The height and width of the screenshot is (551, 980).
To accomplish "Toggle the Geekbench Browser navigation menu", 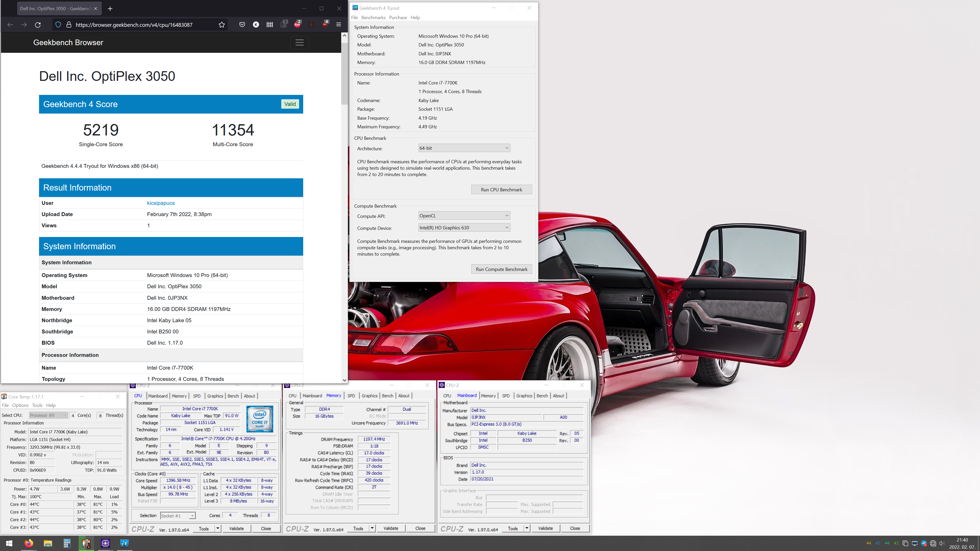I will pos(299,43).
